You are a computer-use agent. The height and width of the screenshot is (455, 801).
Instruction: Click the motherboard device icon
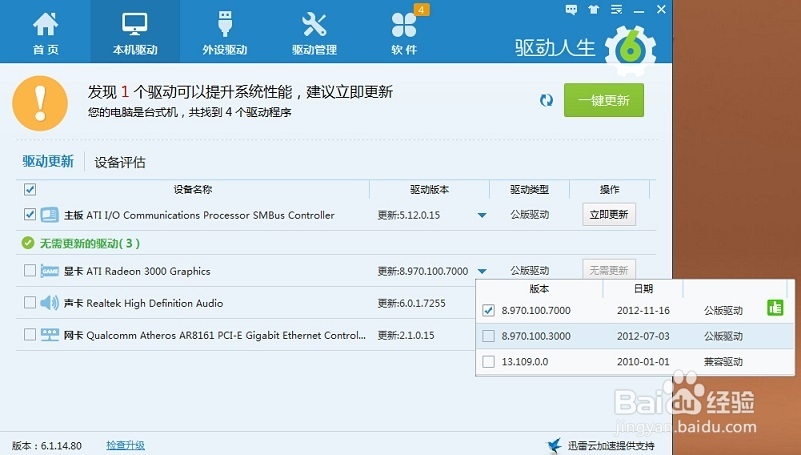coord(50,214)
